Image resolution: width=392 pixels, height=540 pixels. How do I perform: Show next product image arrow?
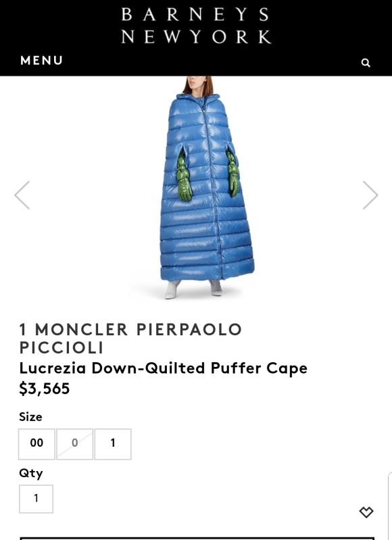[x=370, y=195]
